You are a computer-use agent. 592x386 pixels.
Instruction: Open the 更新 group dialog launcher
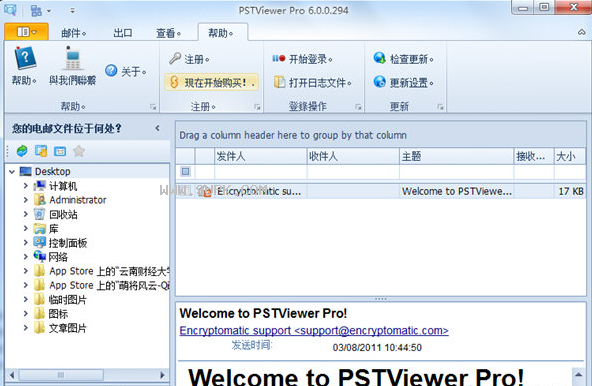pos(440,107)
